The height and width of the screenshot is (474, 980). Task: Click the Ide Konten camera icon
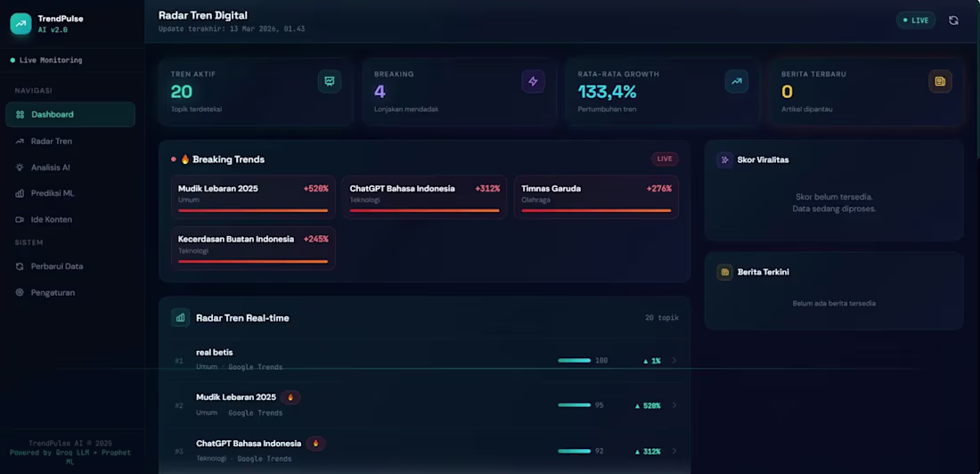[20, 219]
